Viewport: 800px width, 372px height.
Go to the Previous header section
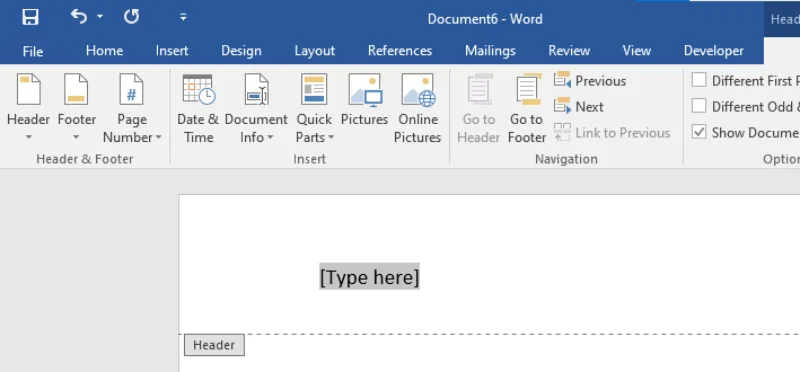point(590,81)
